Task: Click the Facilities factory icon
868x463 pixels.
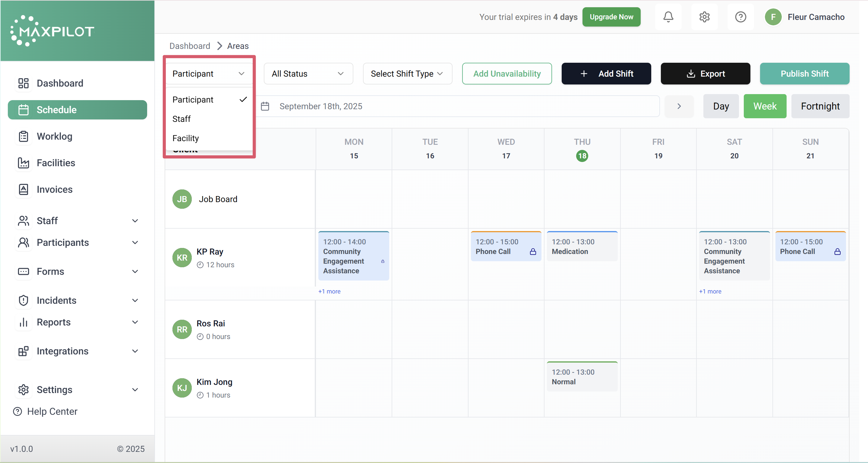Action: click(23, 163)
